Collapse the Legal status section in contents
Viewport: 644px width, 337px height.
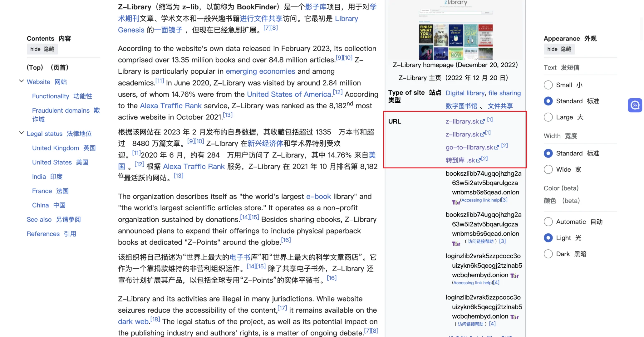(x=21, y=133)
